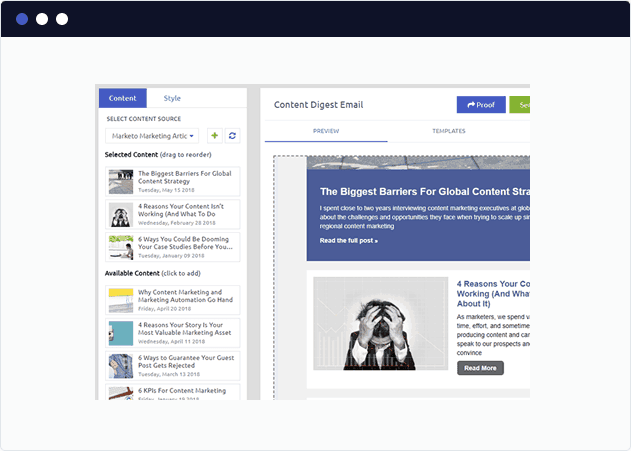The height and width of the screenshot is (451, 631).
Task: Follow the Read the full post link
Action: click(x=348, y=241)
